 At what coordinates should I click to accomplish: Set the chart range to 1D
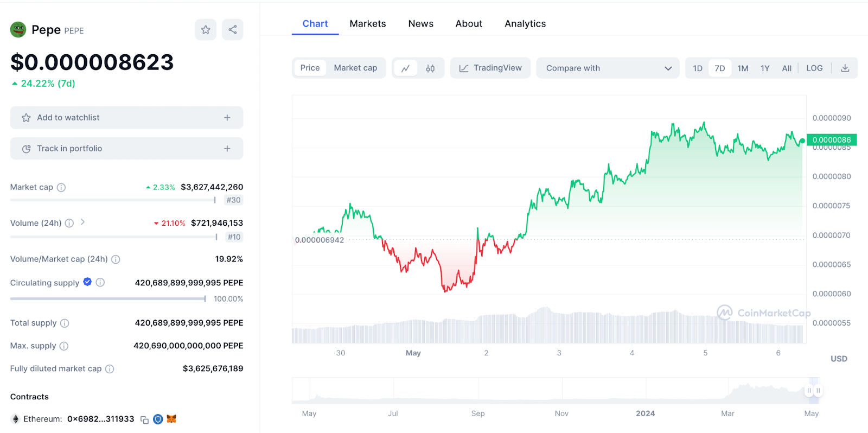tap(698, 68)
